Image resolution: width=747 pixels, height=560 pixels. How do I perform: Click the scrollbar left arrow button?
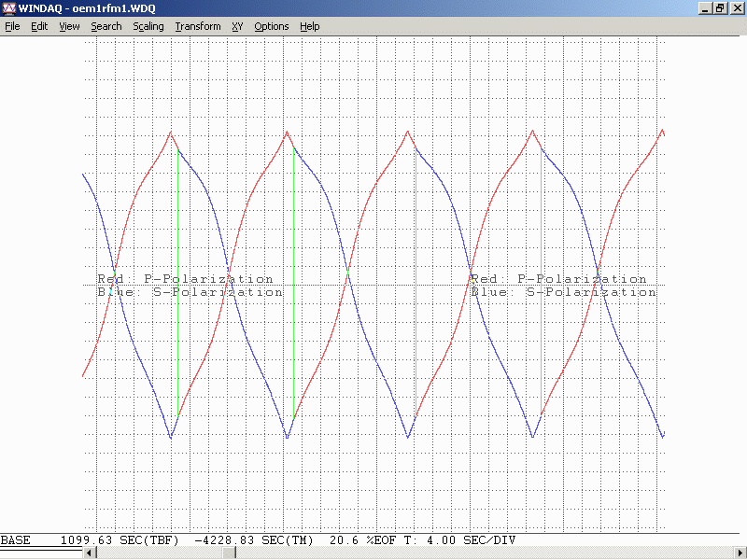tap(91, 553)
